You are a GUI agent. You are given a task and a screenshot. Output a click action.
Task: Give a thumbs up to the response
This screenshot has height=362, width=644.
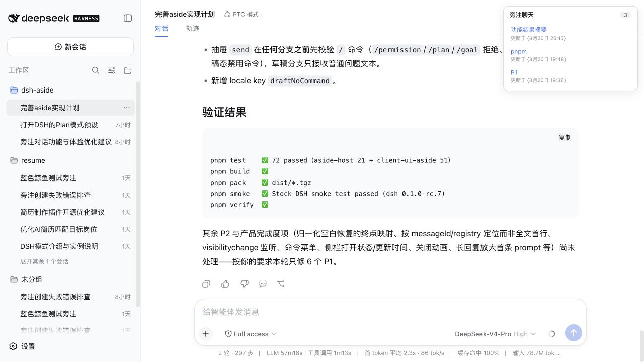[x=225, y=284]
